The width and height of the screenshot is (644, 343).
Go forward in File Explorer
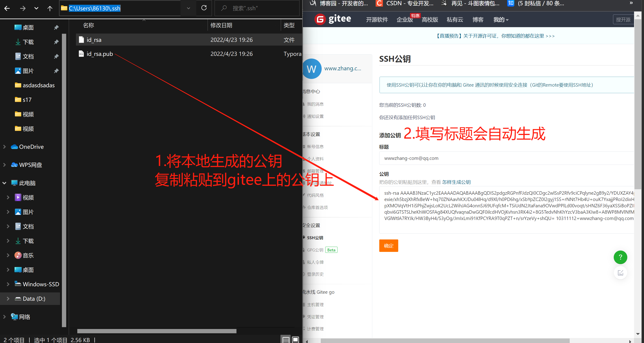point(23,8)
